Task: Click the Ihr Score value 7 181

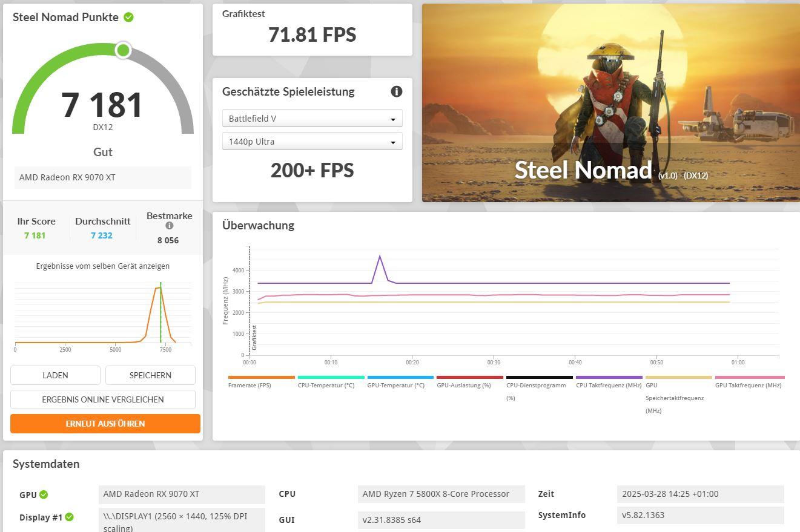Action: click(35, 235)
